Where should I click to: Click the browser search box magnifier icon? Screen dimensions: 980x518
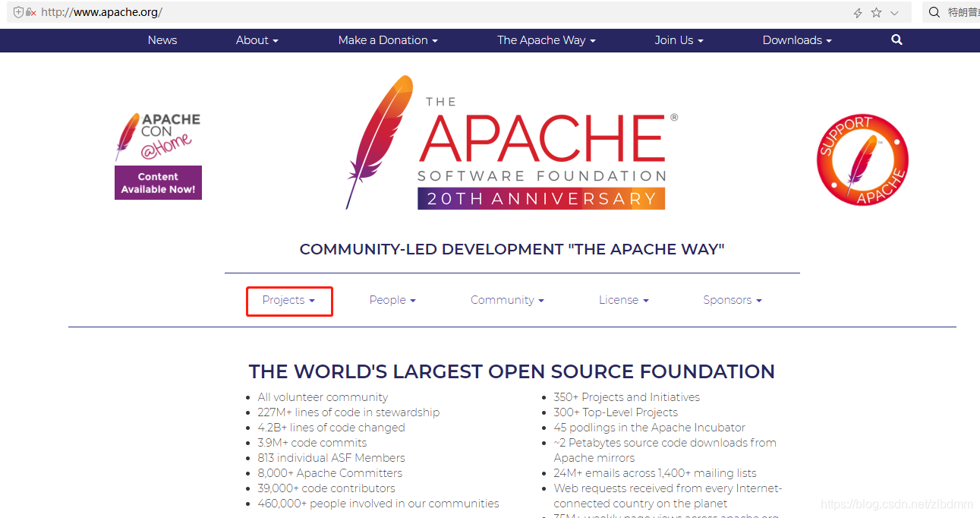click(x=934, y=12)
